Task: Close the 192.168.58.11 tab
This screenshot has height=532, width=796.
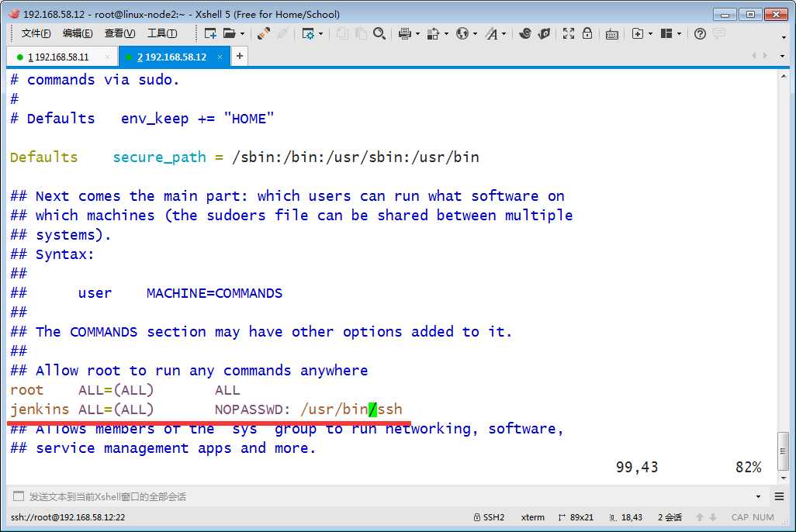Action: [107, 57]
